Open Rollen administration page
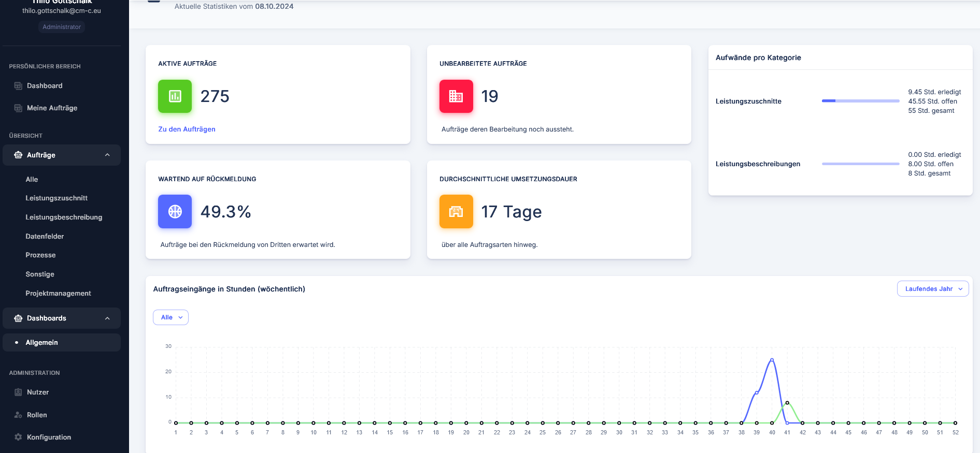980x453 pixels. (37, 415)
